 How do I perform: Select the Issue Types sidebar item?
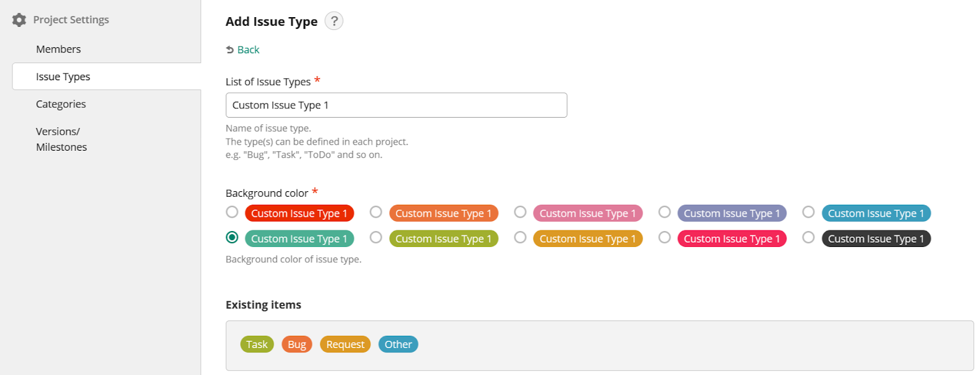63,77
